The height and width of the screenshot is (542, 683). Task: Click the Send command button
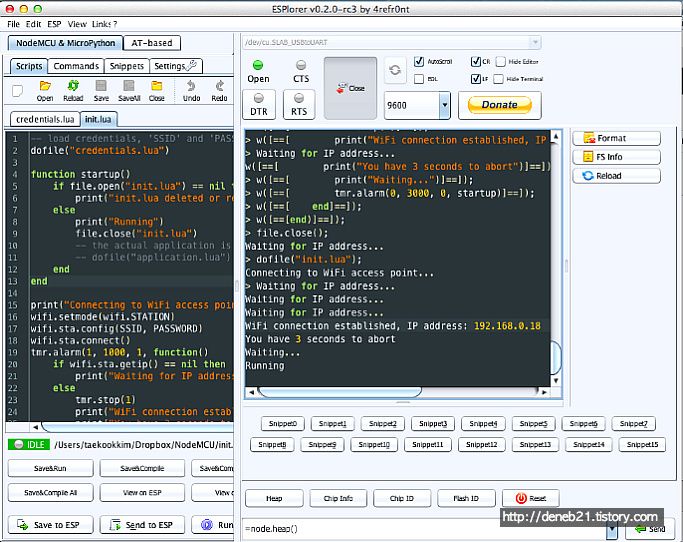click(x=650, y=529)
